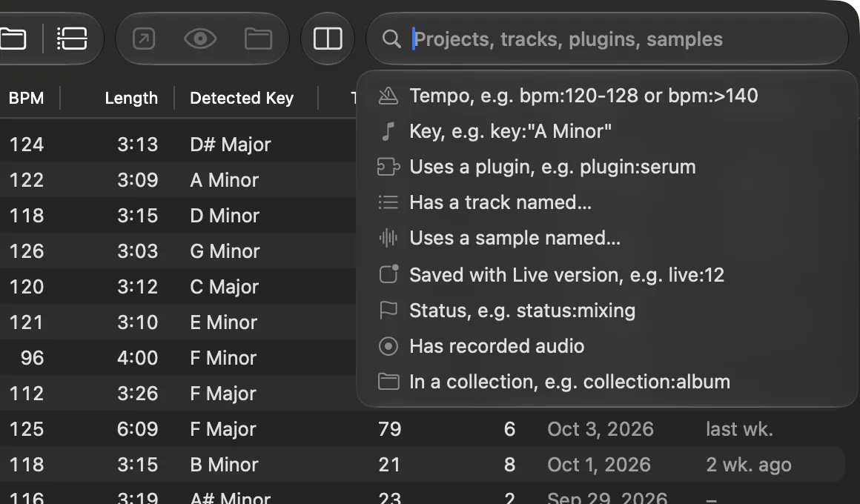Click the open-externally arrow icon
This screenshot has height=504, width=860.
(x=145, y=39)
